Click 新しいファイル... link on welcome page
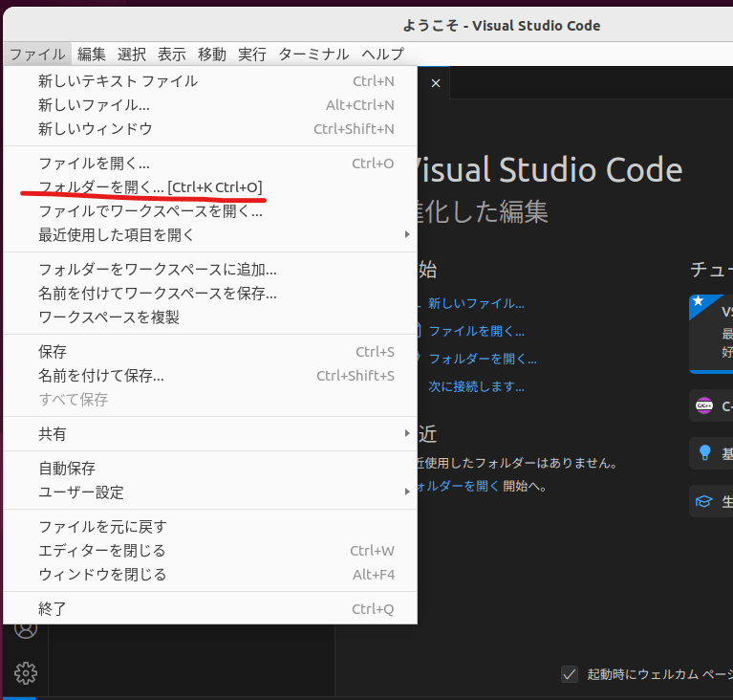 click(476, 304)
